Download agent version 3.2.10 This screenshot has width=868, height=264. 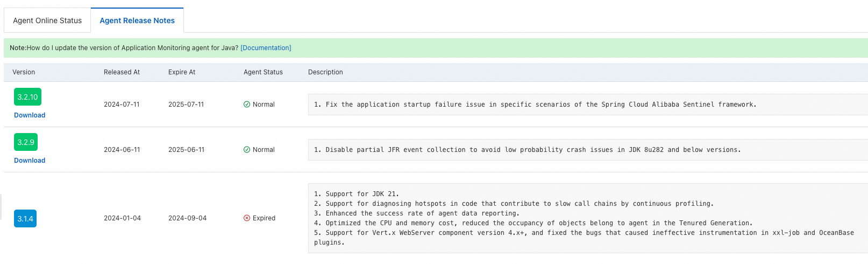(30, 115)
